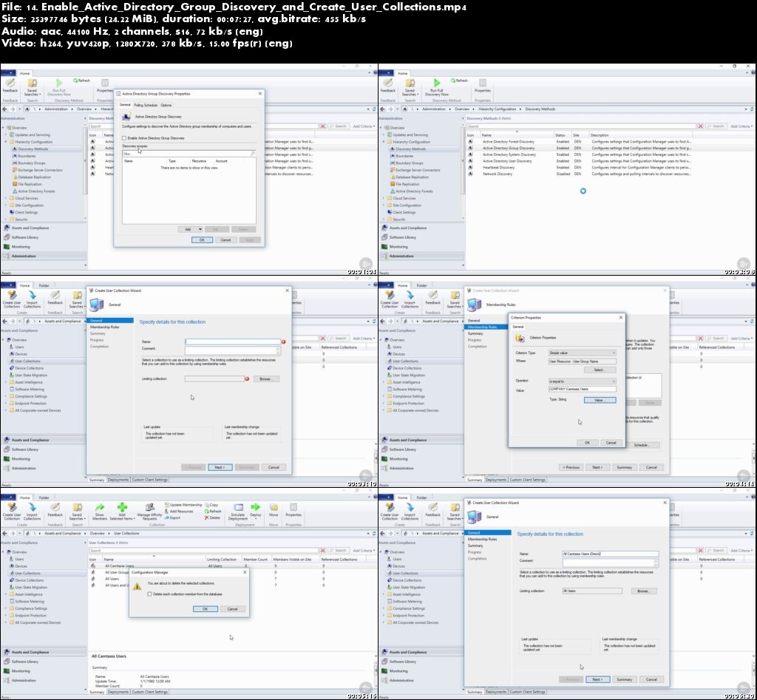The height and width of the screenshot is (700, 757).
Task: Click the Member Count column header
Action: click(x=255, y=560)
